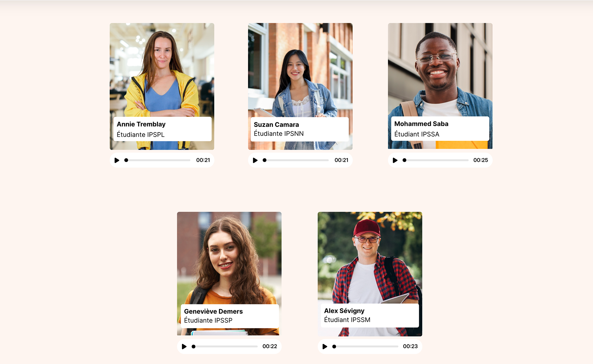This screenshot has width=593, height=364.
Task: Click the Annie Tremblay Étudiante IPSPL label
Action: [x=162, y=129]
